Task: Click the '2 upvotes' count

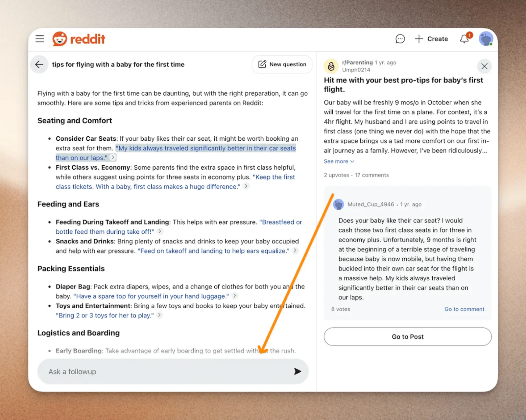Action: click(x=336, y=175)
